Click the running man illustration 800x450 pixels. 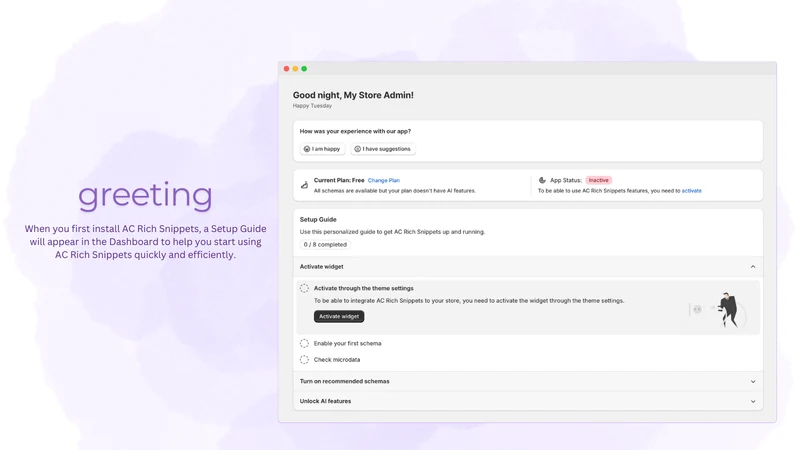(729, 310)
